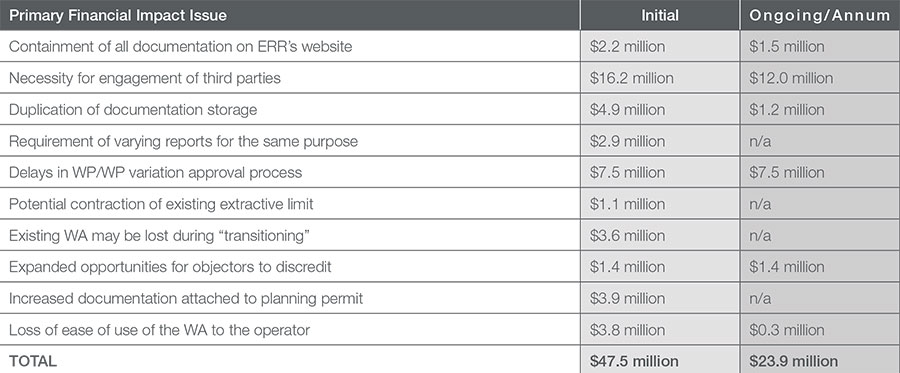Select 'Potential contraction of existing extractive limit'
The height and width of the screenshot is (373, 900).
coord(161,204)
